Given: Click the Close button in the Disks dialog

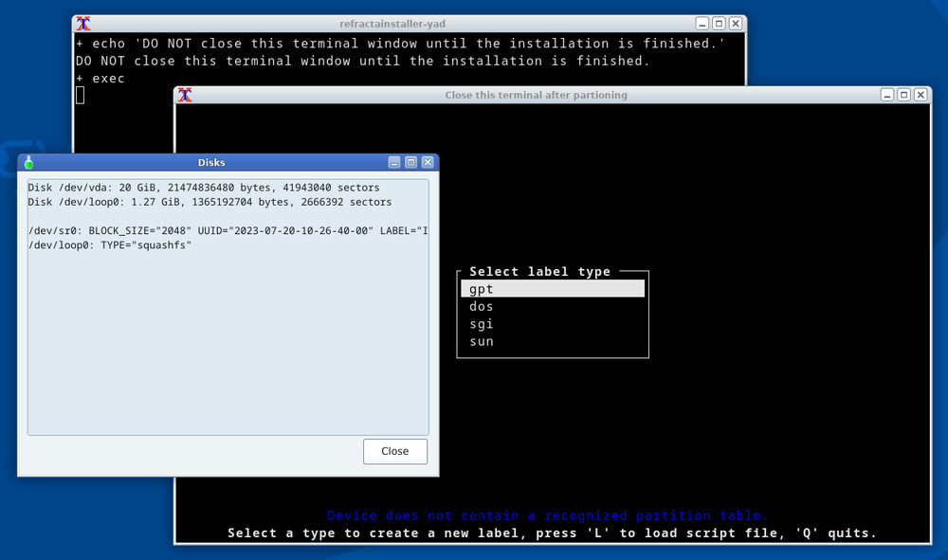Looking at the screenshot, I should (395, 451).
